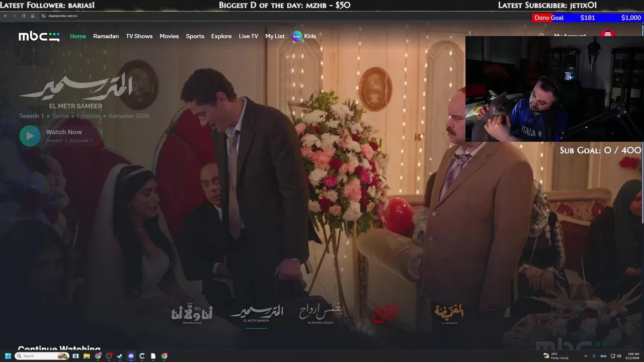Open the Windows Start menu
This screenshot has height=362, width=644.
[x=8, y=356]
